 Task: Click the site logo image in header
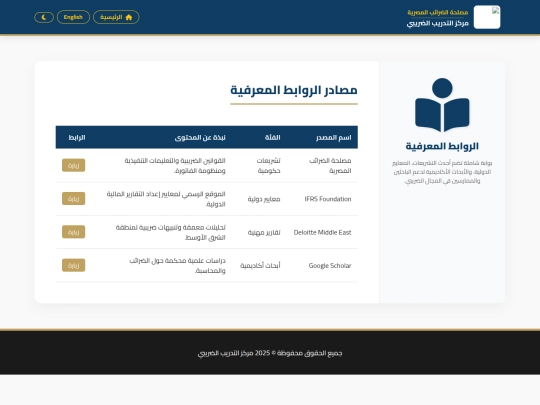(x=487, y=17)
